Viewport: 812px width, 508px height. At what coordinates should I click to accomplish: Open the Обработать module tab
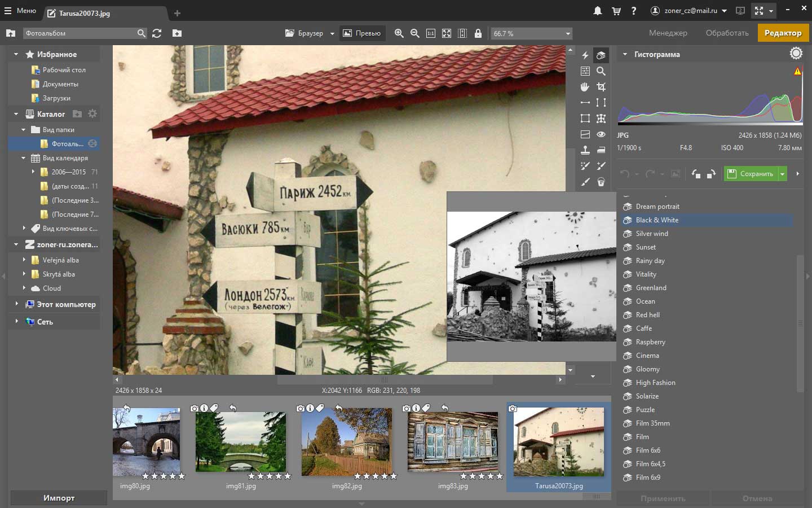(x=727, y=33)
